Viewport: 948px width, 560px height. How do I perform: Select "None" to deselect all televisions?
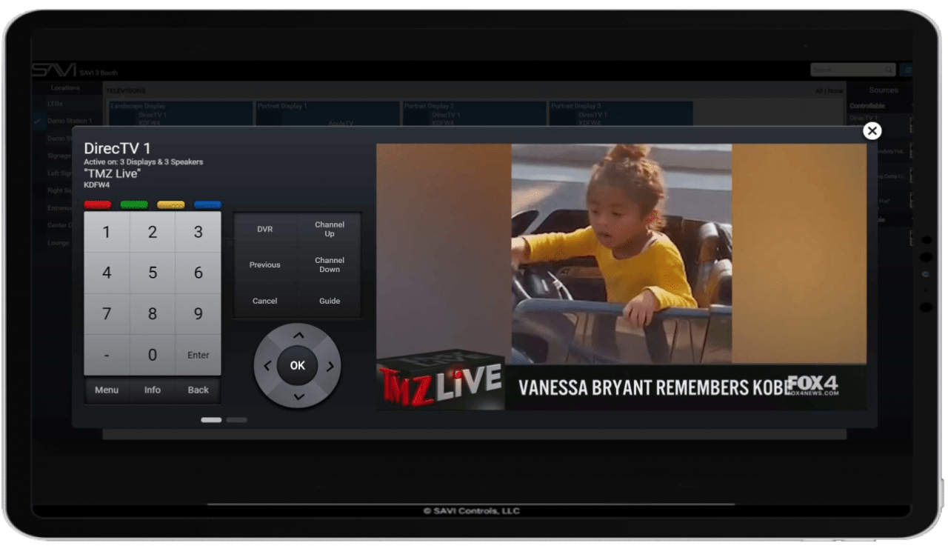(835, 90)
